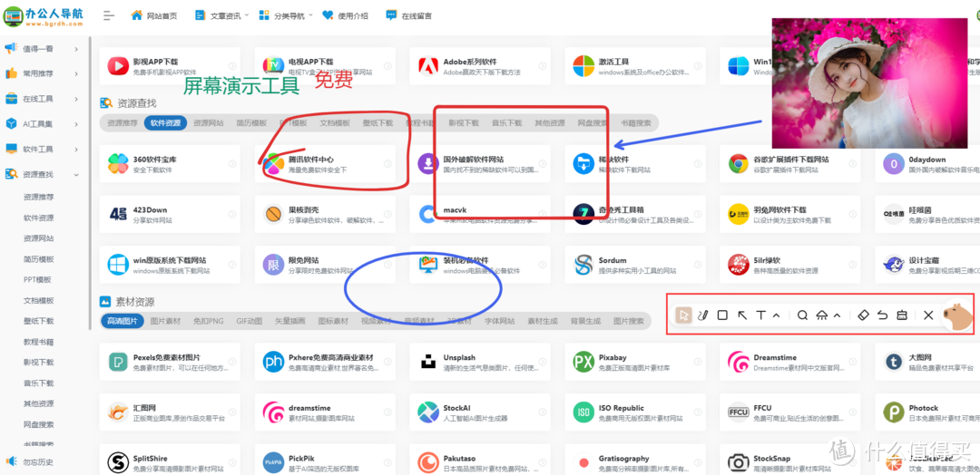Switch to 免扣PNG tab
The width and height of the screenshot is (980, 475).
pyautogui.click(x=208, y=321)
